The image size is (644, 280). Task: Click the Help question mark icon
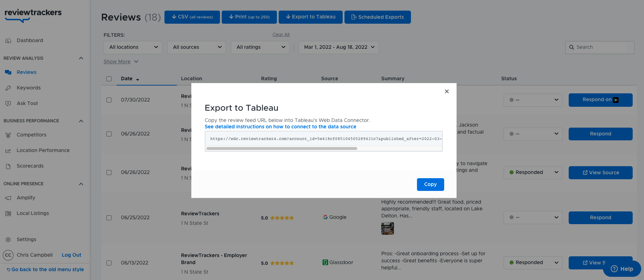coord(614,269)
